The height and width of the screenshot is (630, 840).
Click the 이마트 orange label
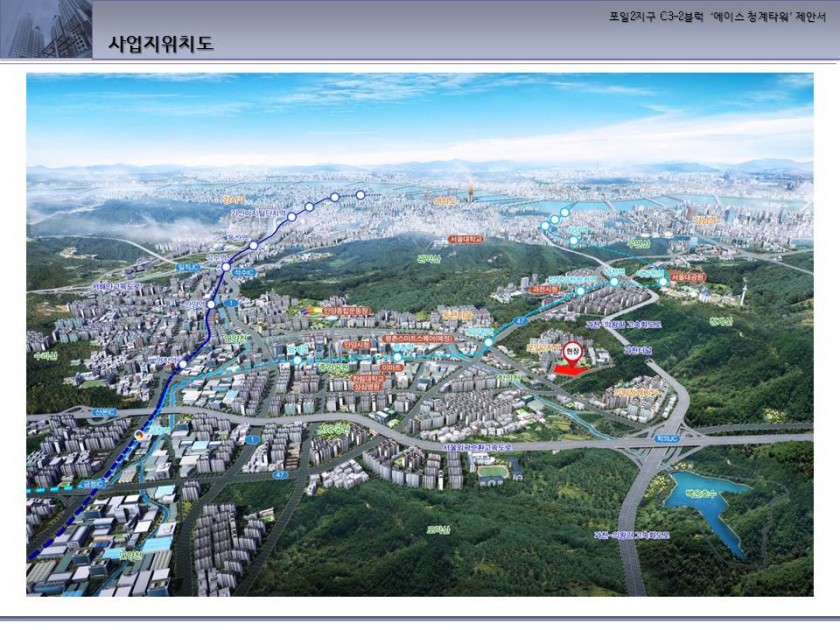[393, 367]
